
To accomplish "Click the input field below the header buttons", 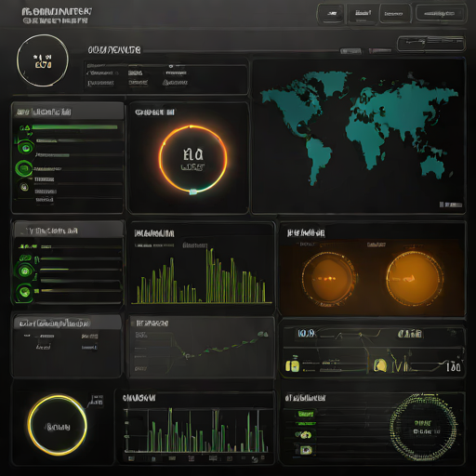I will click(430, 43).
